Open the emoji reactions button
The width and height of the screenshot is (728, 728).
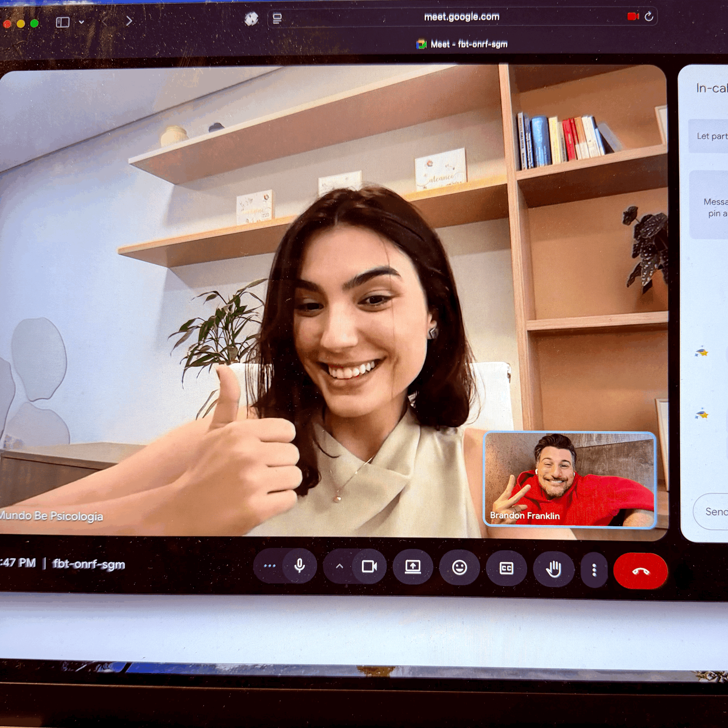459,567
